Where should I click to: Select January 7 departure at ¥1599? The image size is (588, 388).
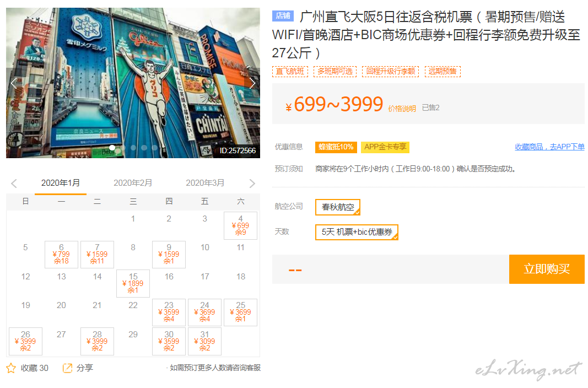pos(97,255)
